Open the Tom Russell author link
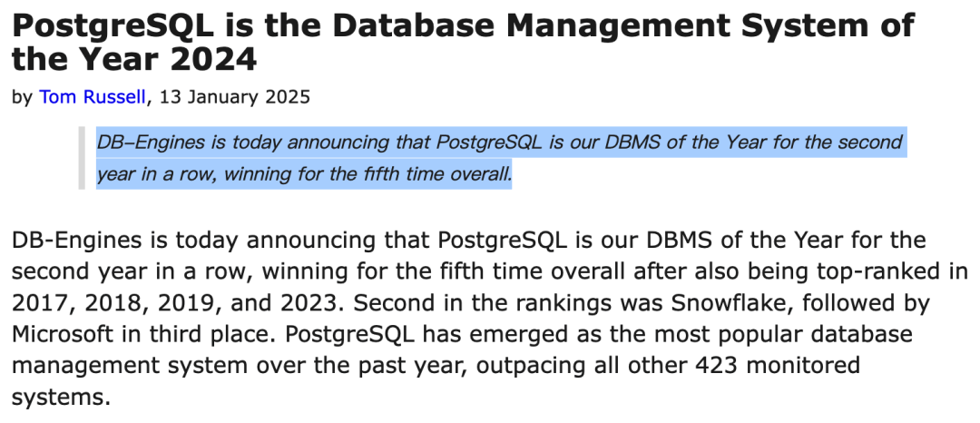Image resolution: width=980 pixels, height=423 pixels. click(92, 96)
